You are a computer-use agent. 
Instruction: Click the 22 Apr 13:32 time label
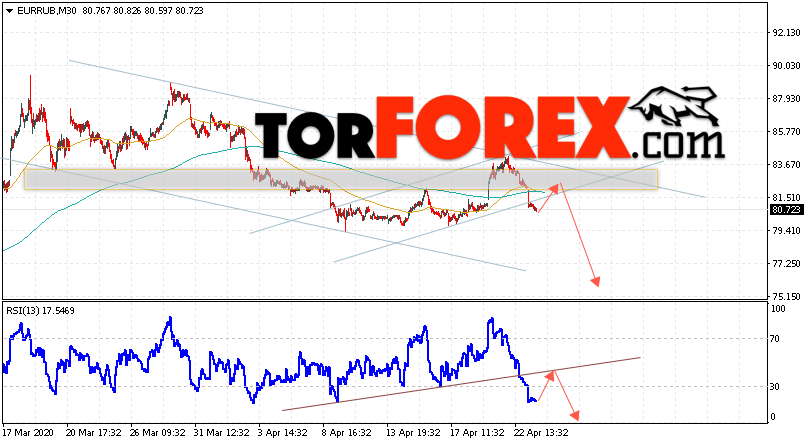[x=541, y=433]
